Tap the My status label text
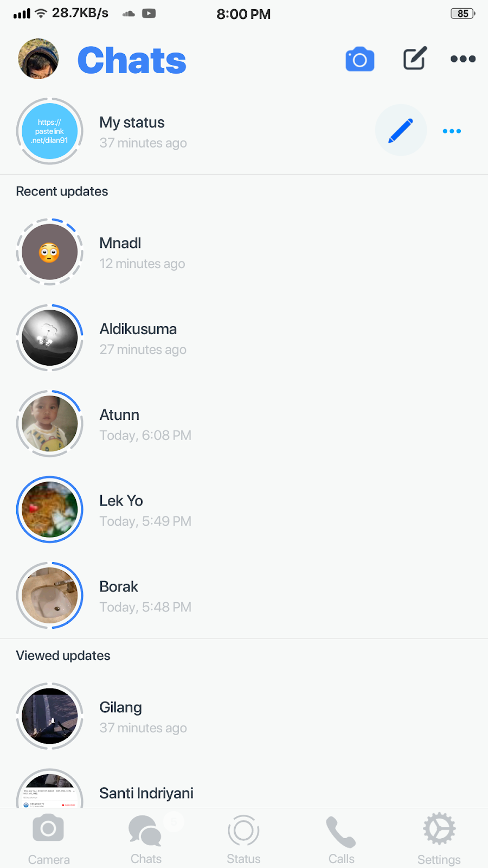Viewport: 488px width, 868px height. 132,123
